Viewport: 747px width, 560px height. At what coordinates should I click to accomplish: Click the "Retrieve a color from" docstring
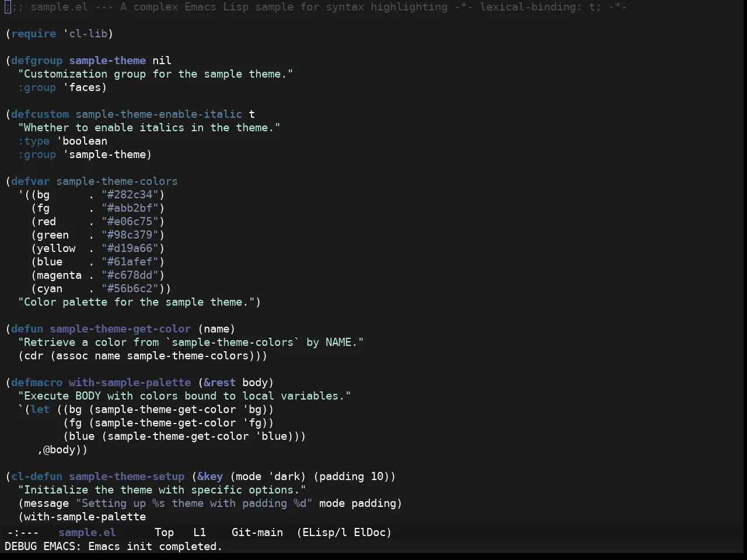[191, 342]
